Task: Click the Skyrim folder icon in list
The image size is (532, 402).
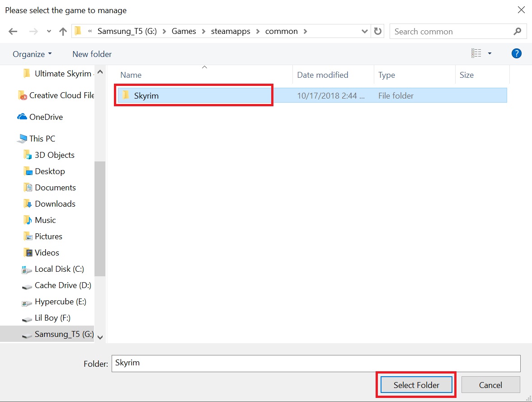Action: pyautogui.click(x=126, y=95)
